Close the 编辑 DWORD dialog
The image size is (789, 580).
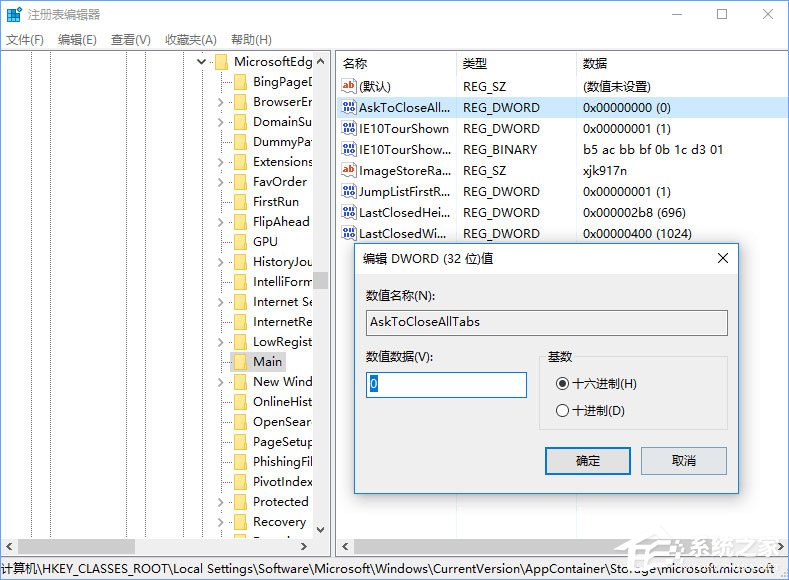coord(723,259)
